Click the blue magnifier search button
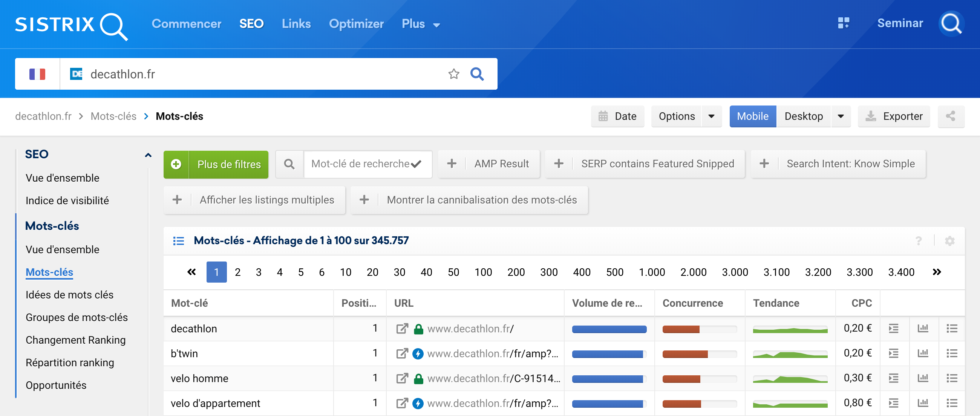 tap(477, 74)
